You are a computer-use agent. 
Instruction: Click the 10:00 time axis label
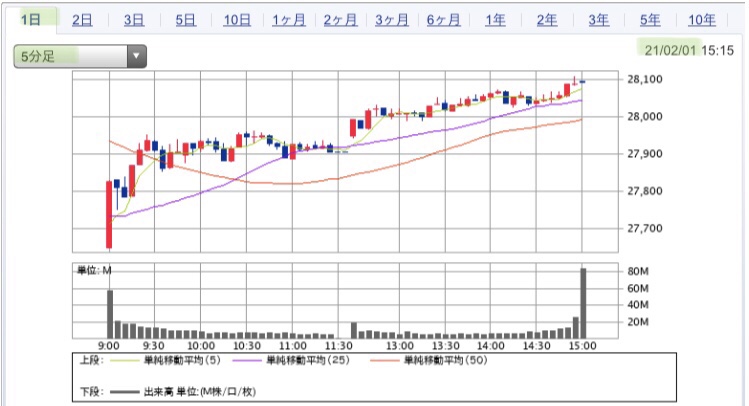point(201,346)
